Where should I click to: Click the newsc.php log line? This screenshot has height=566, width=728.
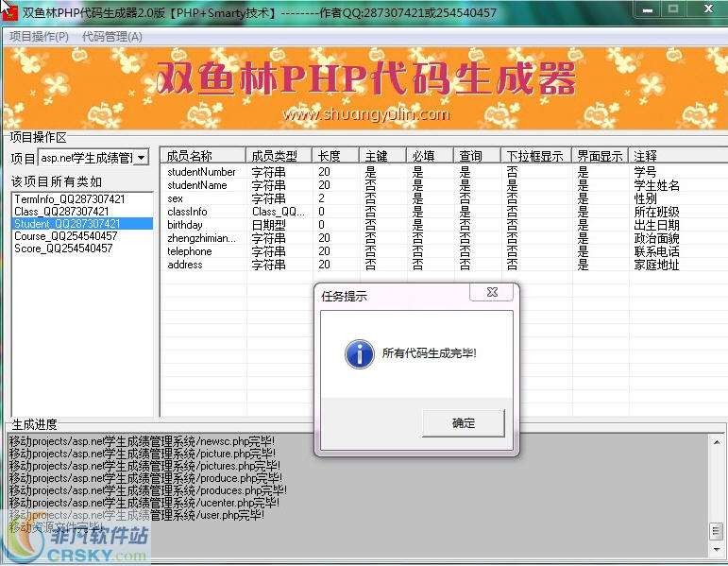click(x=142, y=440)
